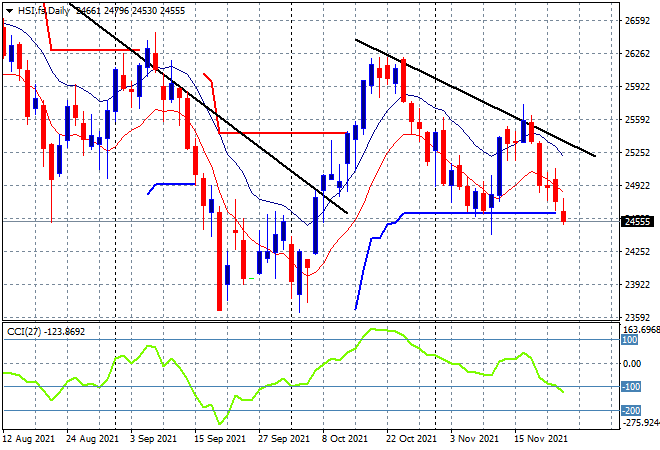Select the date label 3 Sep 2021

pos(154,439)
